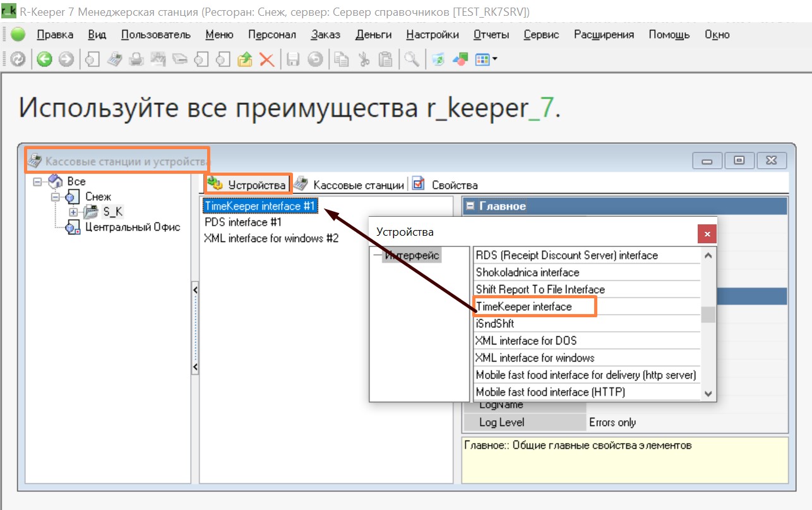Open the Заказ menu

326,35
